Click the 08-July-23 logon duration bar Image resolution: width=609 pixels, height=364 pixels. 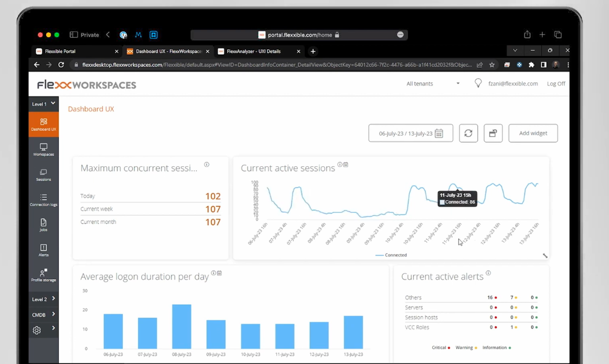[182, 326]
